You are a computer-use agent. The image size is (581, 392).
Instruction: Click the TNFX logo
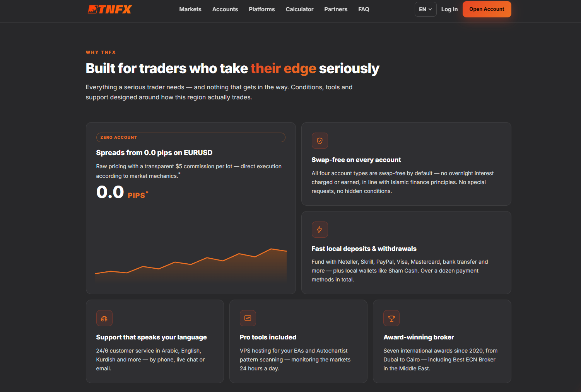(x=110, y=9)
